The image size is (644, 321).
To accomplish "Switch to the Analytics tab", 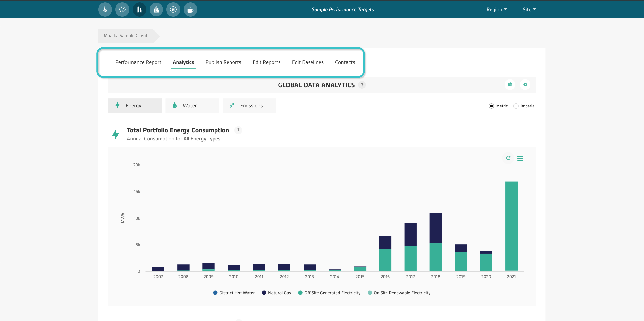I will (183, 62).
